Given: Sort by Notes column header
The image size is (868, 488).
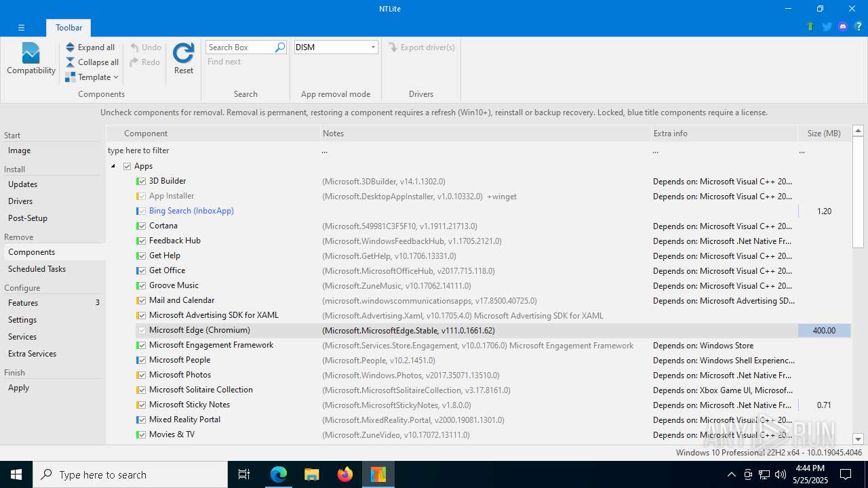Looking at the screenshot, I should (485, 134).
